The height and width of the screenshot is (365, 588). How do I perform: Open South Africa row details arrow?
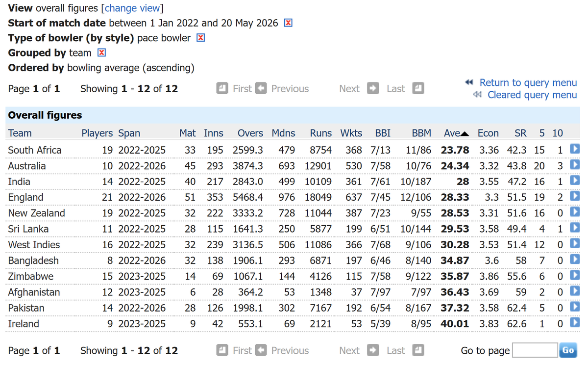coord(575,149)
